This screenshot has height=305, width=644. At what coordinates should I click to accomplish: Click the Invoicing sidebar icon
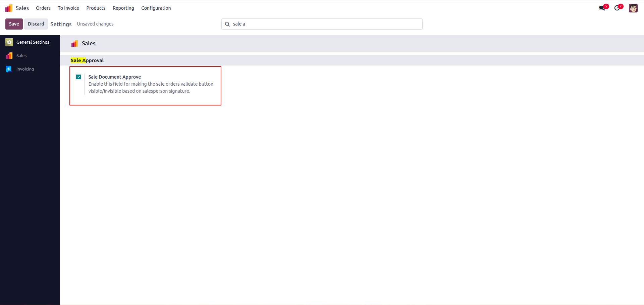coord(9,69)
